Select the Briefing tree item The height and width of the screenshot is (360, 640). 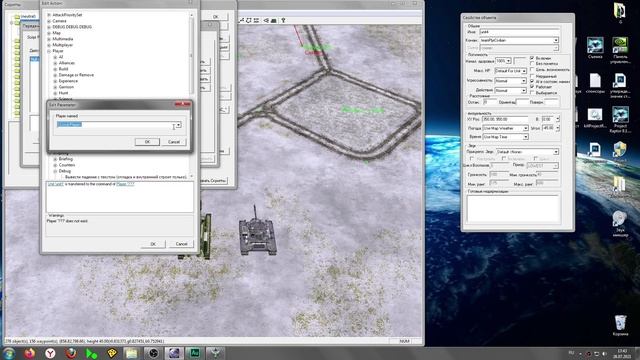click(x=66, y=159)
